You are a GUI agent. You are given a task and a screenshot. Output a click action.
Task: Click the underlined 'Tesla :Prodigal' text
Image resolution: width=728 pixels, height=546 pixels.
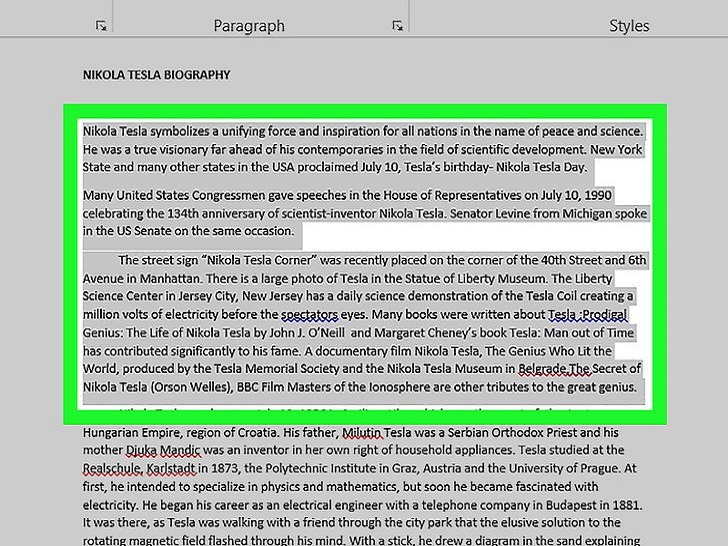(587, 315)
